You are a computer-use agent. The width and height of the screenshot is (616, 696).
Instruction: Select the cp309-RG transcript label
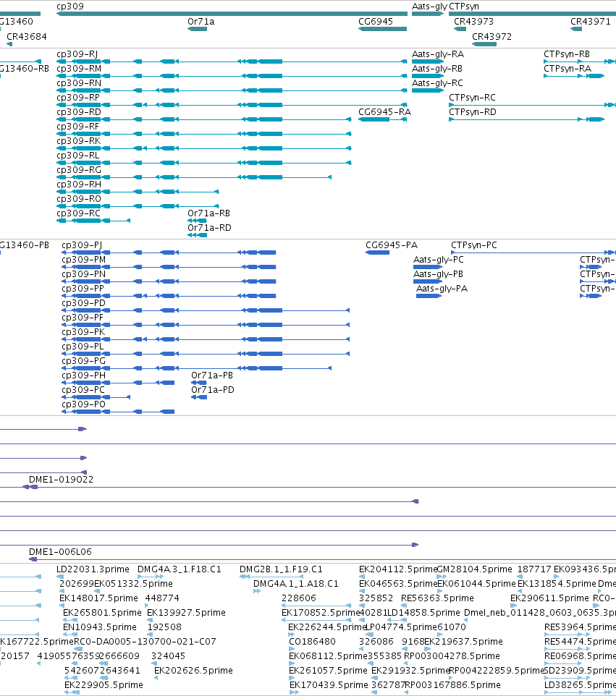pos(79,170)
